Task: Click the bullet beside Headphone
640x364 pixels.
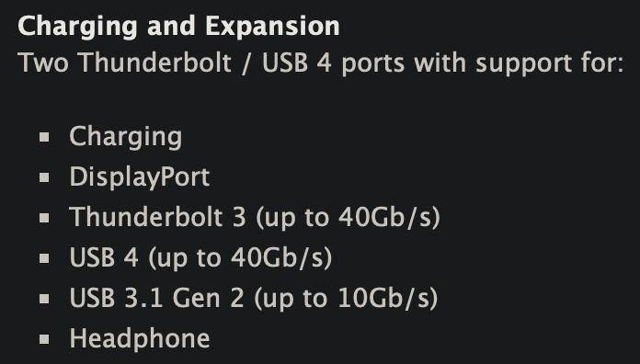Action: [x=44, y=338]
